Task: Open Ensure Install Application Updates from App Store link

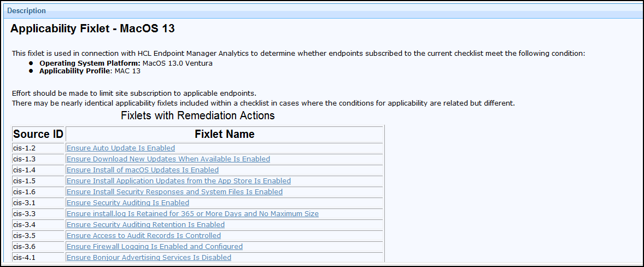Action: pos(179,181)
